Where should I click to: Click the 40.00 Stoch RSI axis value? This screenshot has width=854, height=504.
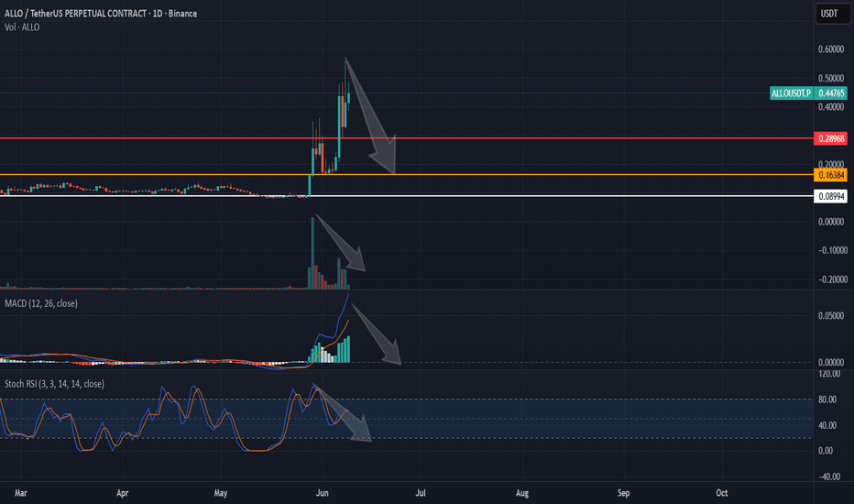click(x=827, y=425)
